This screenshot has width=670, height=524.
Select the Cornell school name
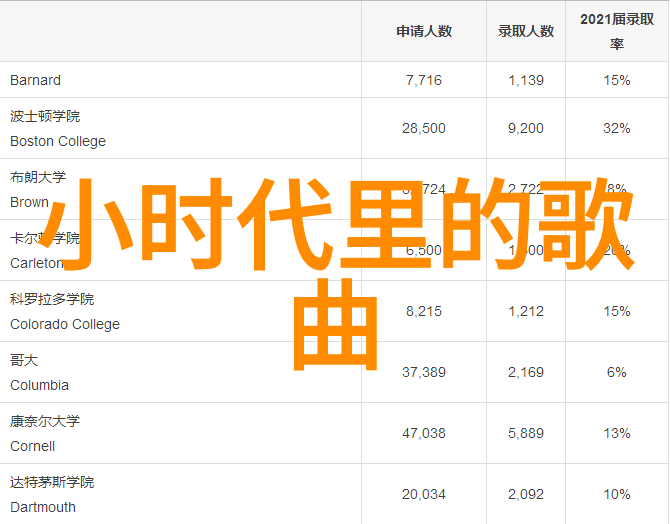coord(32,447)
